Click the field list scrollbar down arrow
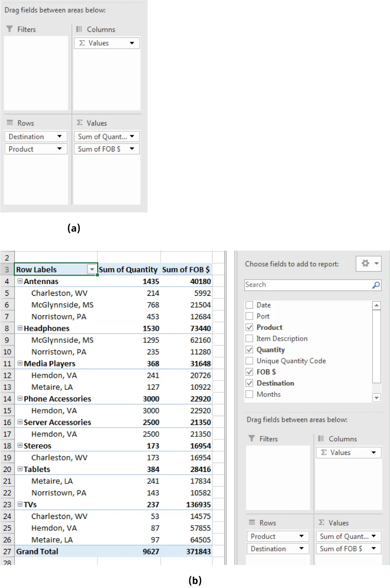This screenshot has width=390, height=588. [x=377, y=398]
